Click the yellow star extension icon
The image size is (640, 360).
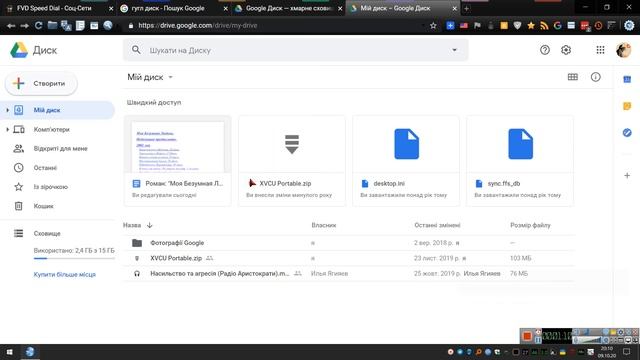531,25
